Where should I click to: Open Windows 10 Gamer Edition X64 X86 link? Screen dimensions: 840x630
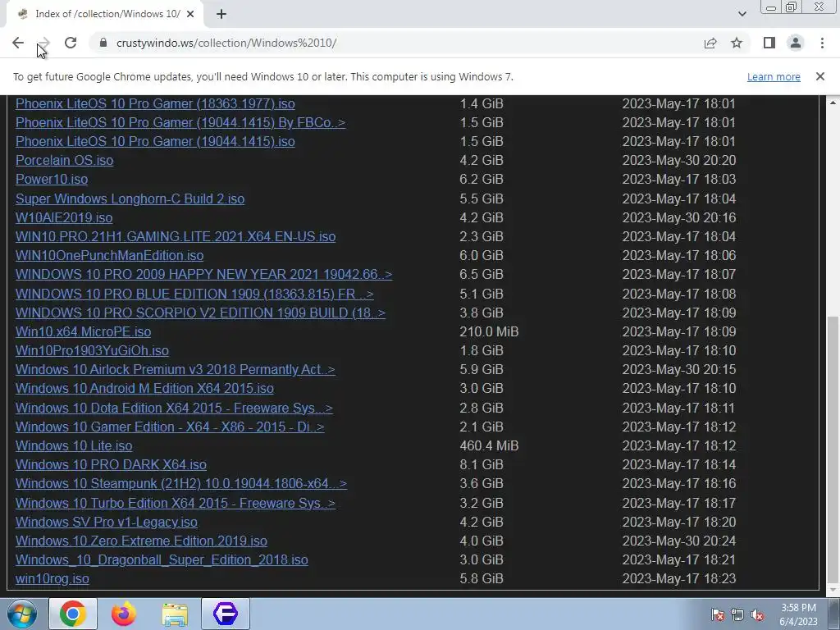170,427
